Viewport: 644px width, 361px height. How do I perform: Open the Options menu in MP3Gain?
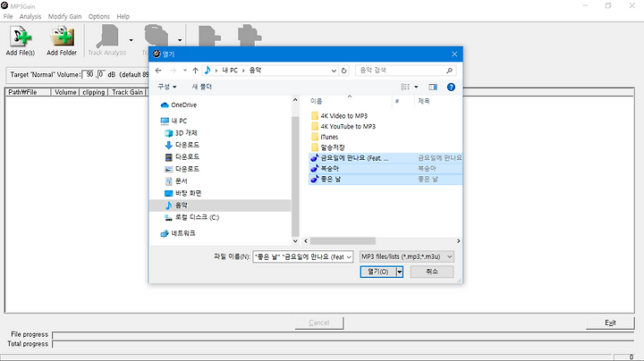pyautogui.click(x=99, y=16)
